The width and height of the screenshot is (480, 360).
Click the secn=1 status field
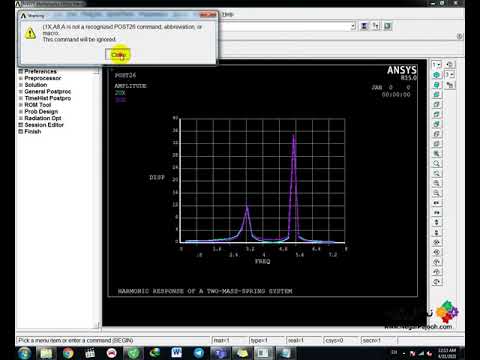(x=379, y=340)
